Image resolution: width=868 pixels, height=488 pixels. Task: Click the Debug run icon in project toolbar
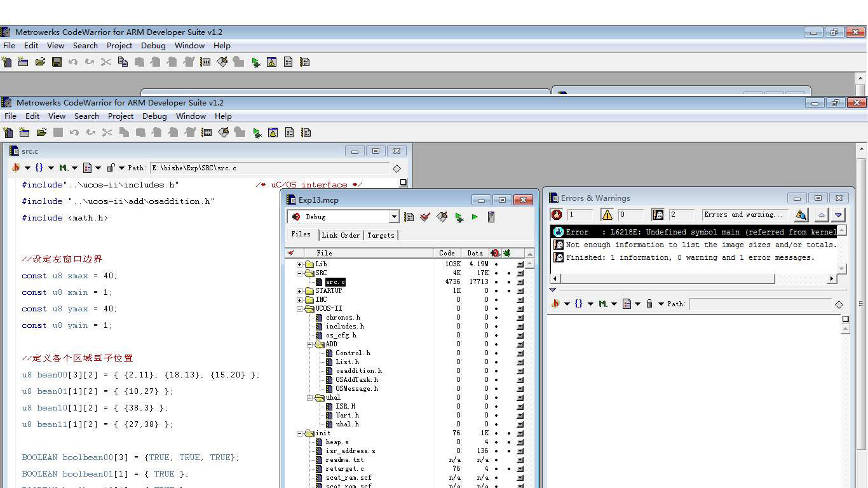pyautogui.click(x=459, y=217)
